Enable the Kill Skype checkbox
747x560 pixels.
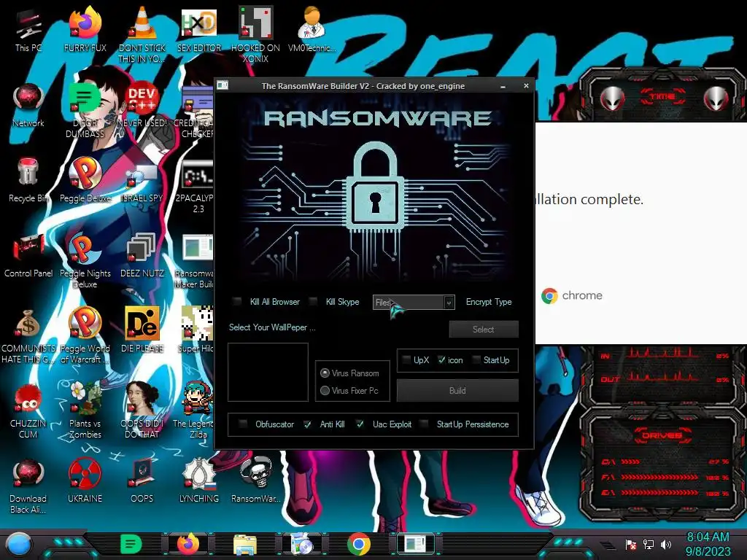pos(313,301)
